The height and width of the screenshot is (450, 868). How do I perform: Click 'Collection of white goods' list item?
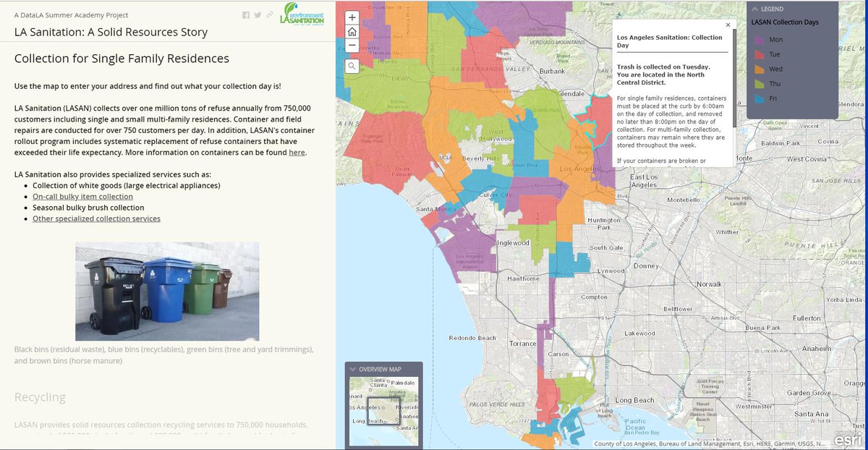point(127,186)
